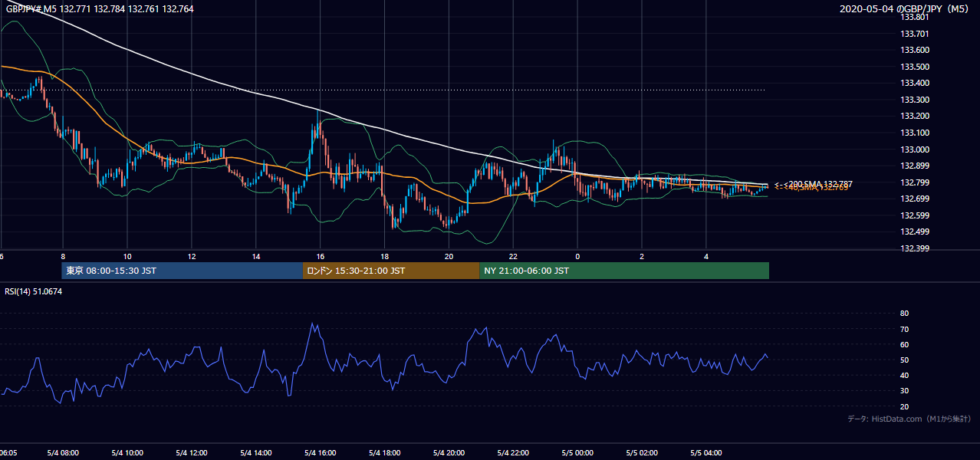Click the GBPJPY# M5 OHLC header text

pyautogui.click(x=100, y=9)
